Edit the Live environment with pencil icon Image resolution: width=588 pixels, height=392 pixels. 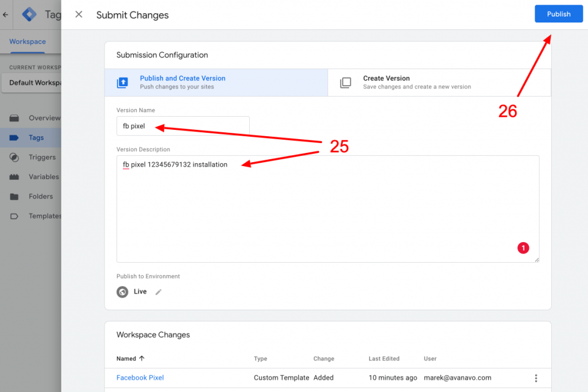[158, 292]
